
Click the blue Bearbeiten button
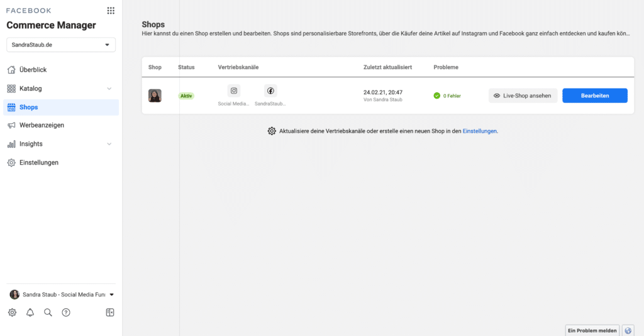(595, 95)
